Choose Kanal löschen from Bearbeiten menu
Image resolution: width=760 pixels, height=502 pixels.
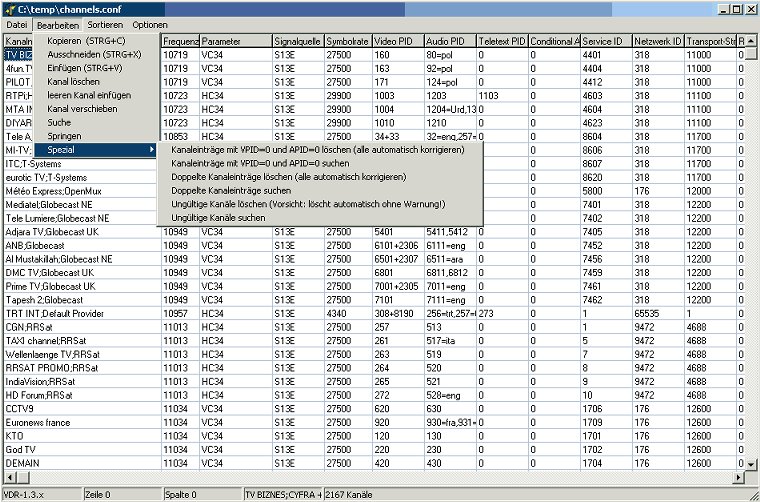pyautogui.click(x=73, y=80)
